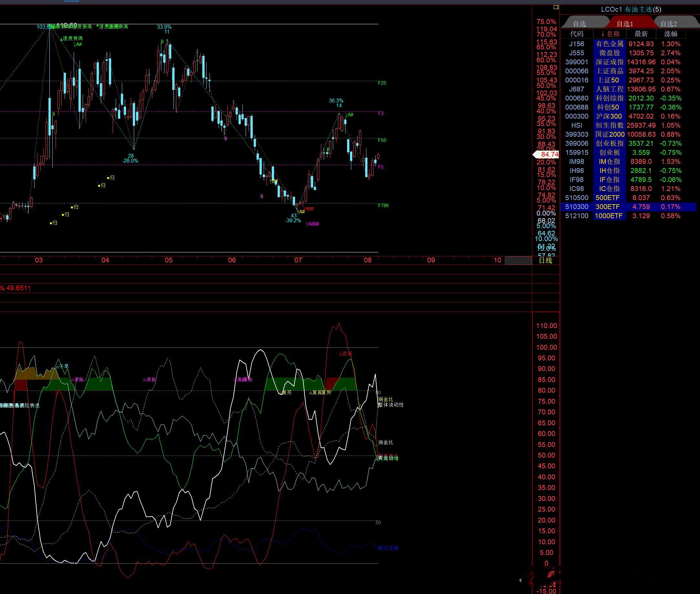Click the 03 month marker on time axis
Viewport: 700px width, 594px height.
39,260
